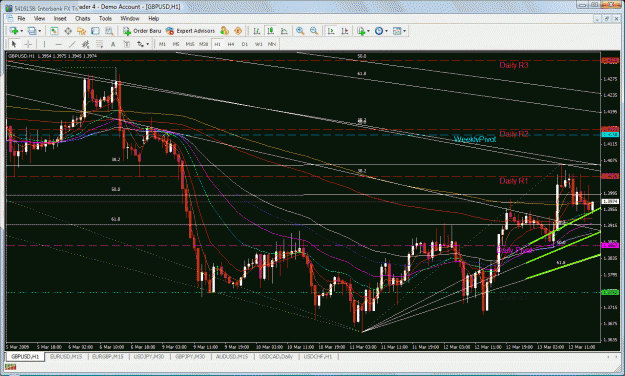Select the H1 timeframe button
This screenshot has width=625, height=376.
(x=217, y=44)
